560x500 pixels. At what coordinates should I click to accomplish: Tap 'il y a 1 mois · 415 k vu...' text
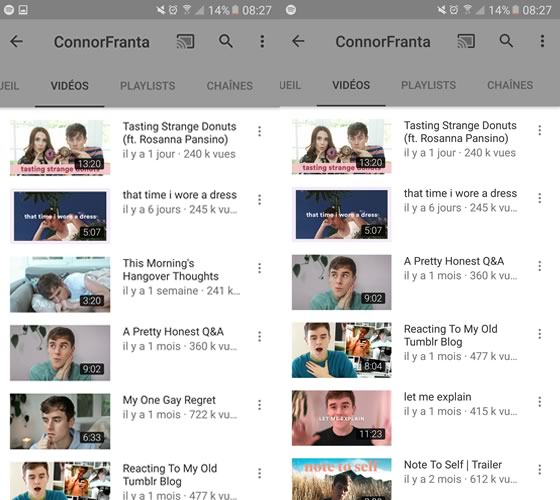pos(460,411)
